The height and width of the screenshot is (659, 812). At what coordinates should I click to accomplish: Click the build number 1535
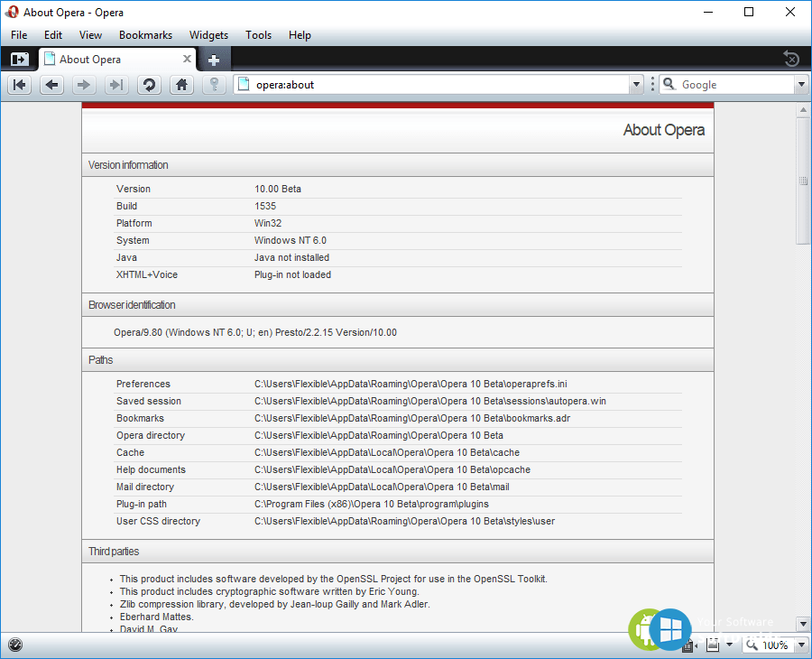[x=265, y=206]
